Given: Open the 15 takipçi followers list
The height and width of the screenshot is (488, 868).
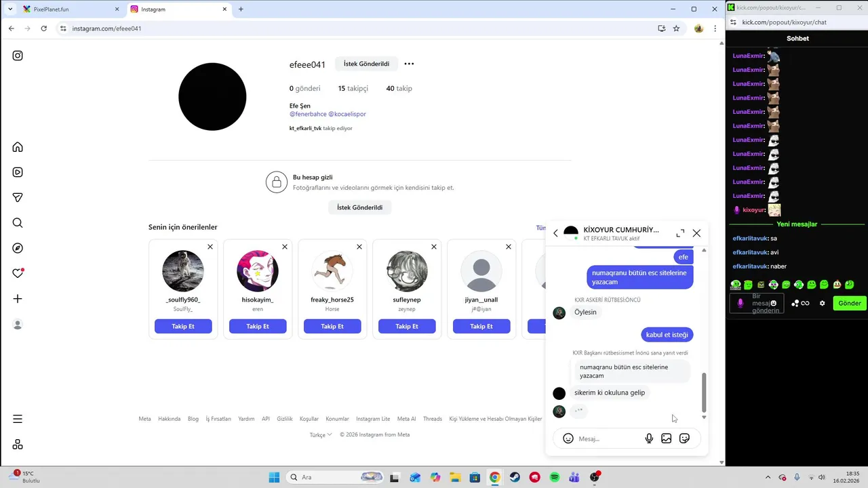Looking at the screenshot, I should pyautogui.click(x=353, y=88).
